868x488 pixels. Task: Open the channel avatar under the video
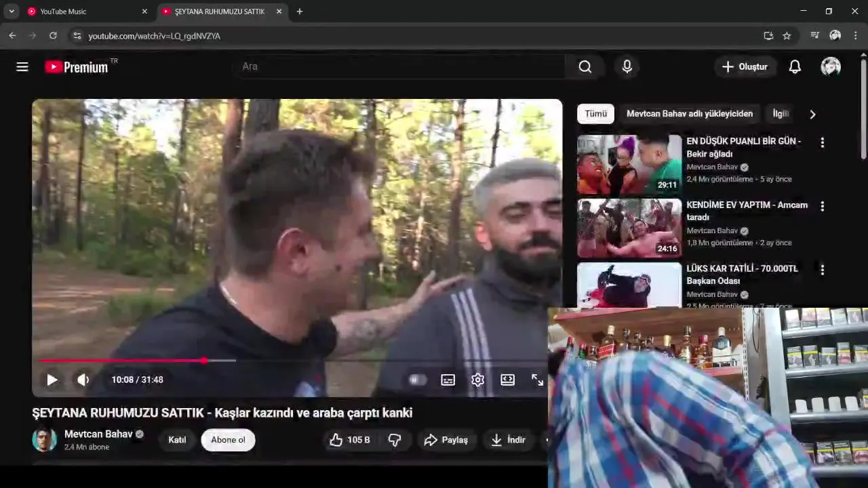click(x=45, y=440)
